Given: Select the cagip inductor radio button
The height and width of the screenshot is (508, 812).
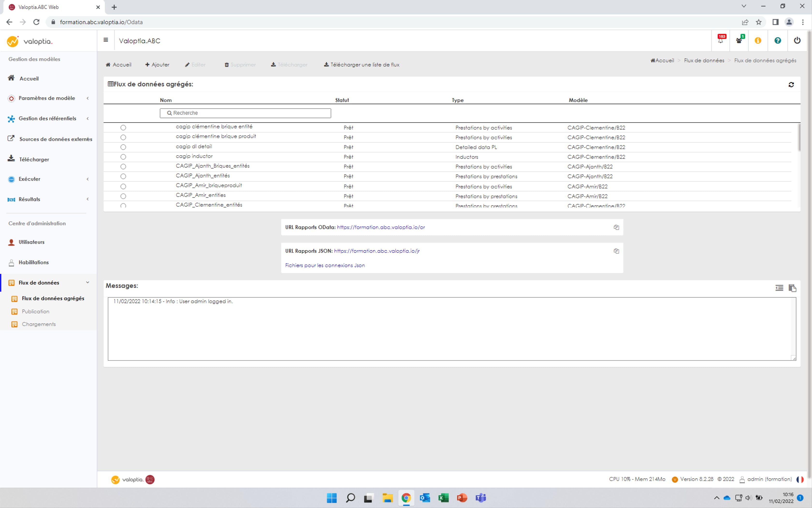Looking at the screenshot, I should pyautogui.click(x=123, y=157).
